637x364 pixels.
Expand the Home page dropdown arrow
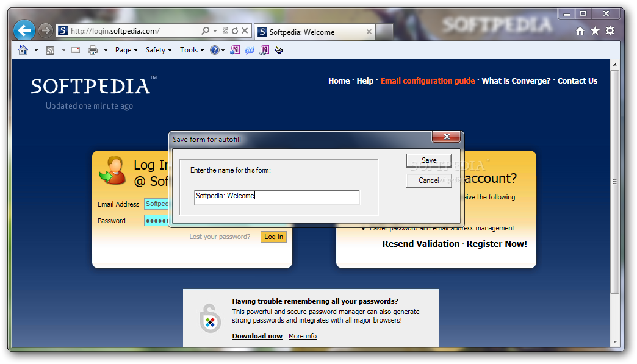[x=36, y=50]
